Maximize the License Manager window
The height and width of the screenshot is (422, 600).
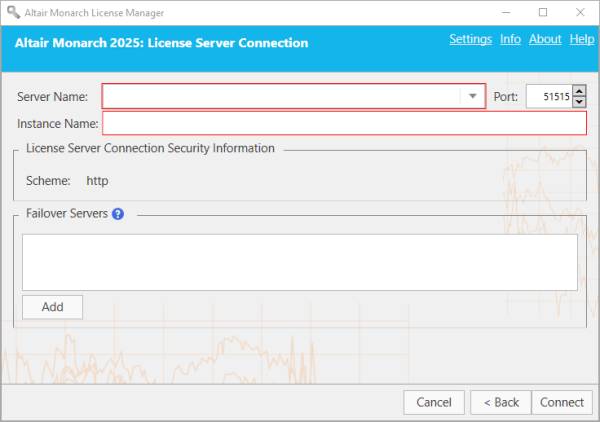pos(543,13)
